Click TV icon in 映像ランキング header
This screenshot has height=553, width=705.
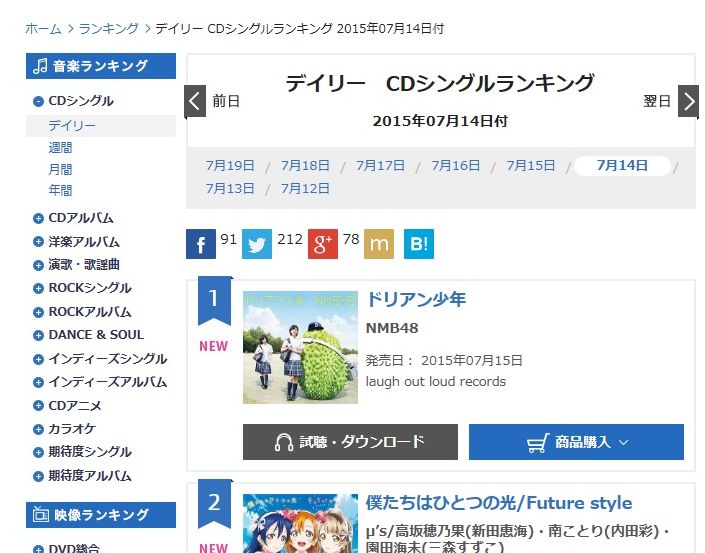point(40,514)
